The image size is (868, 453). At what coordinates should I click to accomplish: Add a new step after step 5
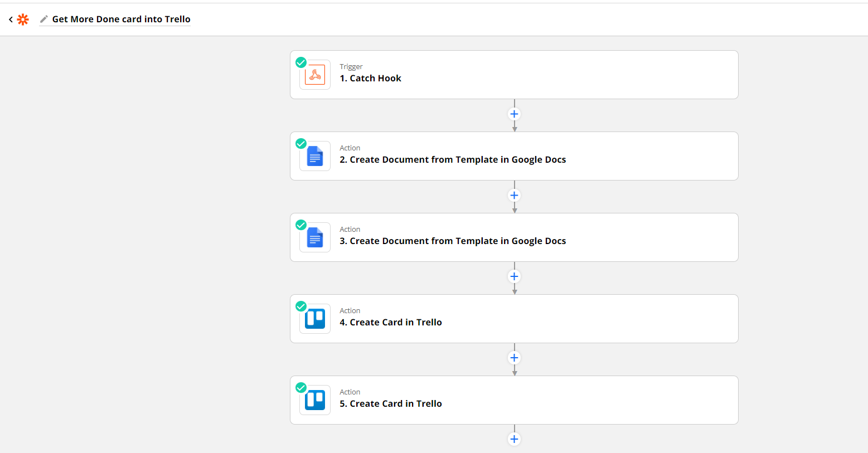tap(515, 440)
